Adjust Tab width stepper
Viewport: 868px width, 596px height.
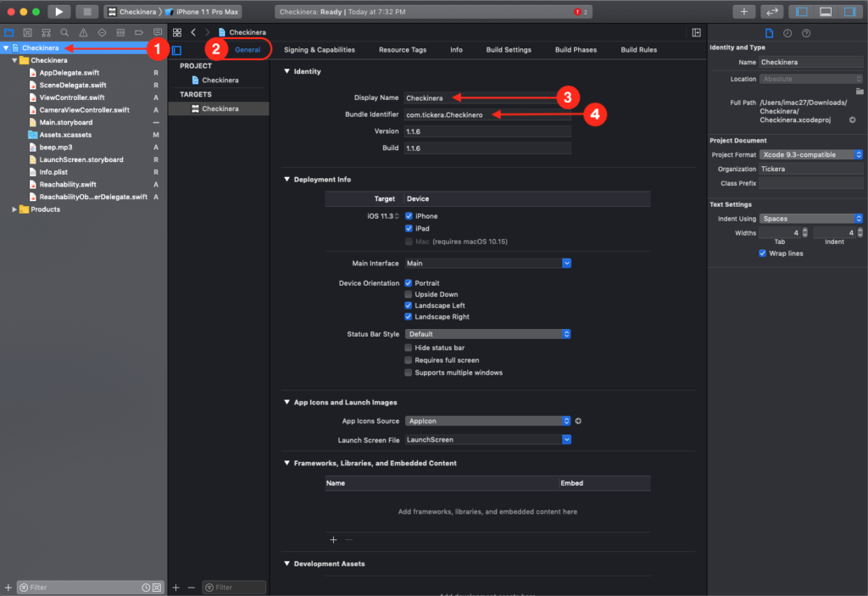[805, 232]
